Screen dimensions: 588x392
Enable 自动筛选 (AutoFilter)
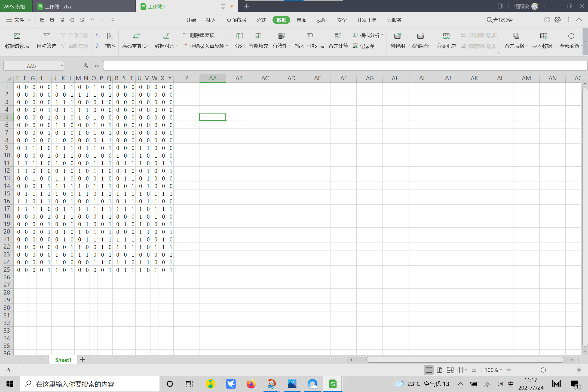tap(46, 40)
